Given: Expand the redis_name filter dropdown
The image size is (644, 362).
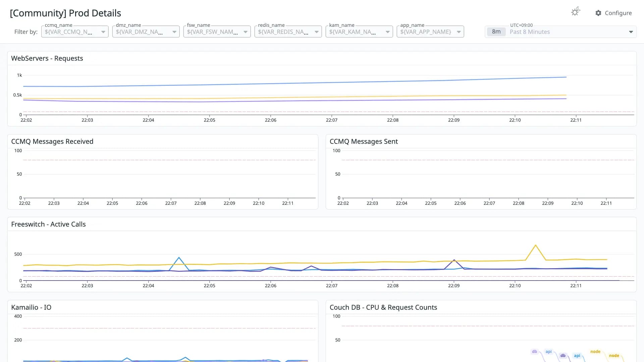Looking at the screenshot, I should (288, 32).
